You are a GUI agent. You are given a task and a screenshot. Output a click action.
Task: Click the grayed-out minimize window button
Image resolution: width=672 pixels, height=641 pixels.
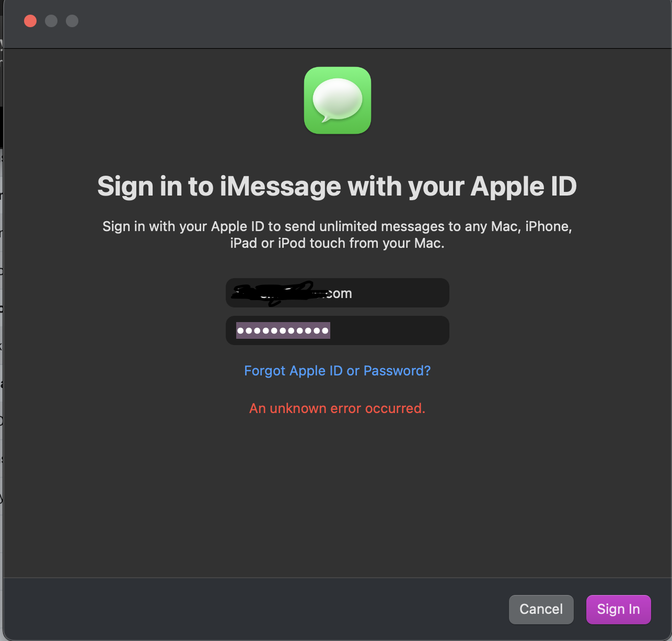51,21
